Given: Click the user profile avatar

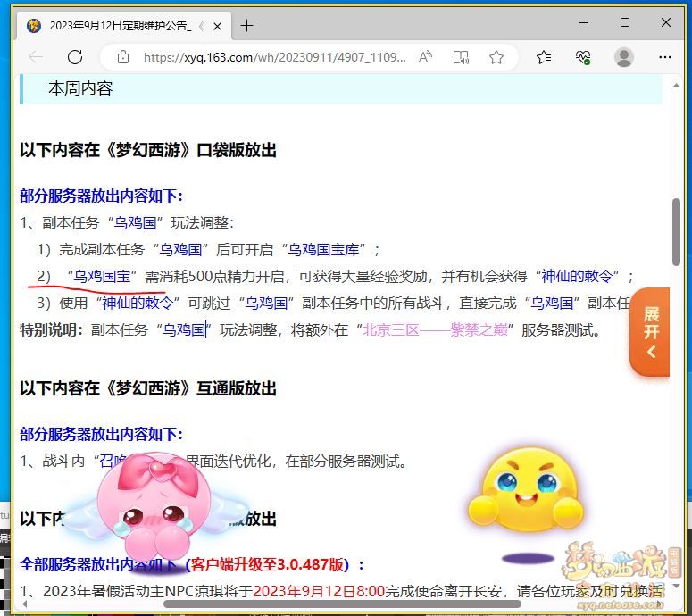Looking at the screenshot, I should 624,57.
